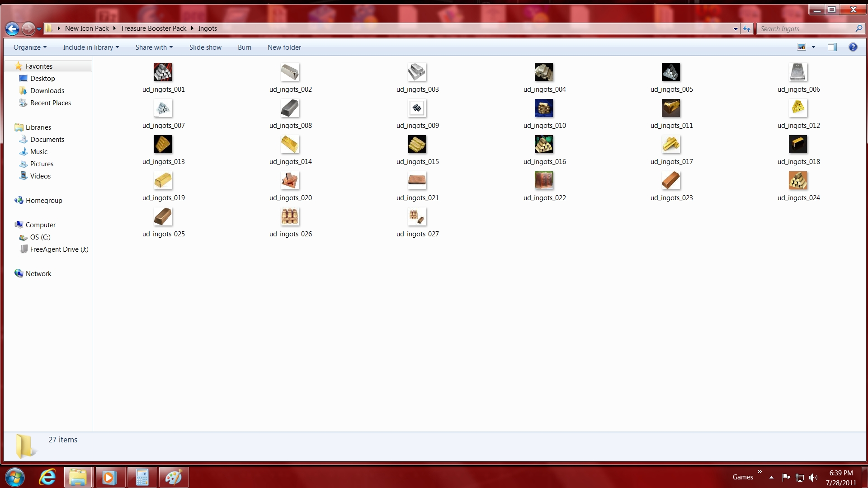Viewport: 868px width, 488px height.
Task: Open the change view options dropdown arrow
Action: (x=813, y=47)
